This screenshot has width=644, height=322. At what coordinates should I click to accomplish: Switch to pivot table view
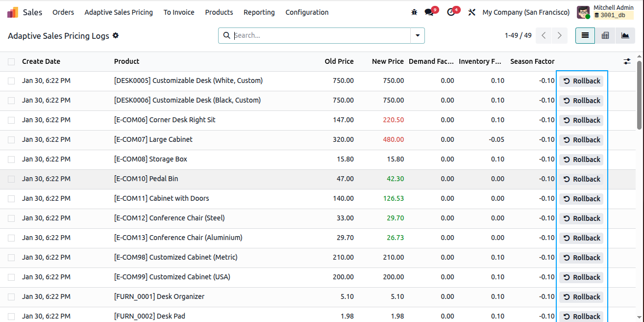(x=605, y=35)
